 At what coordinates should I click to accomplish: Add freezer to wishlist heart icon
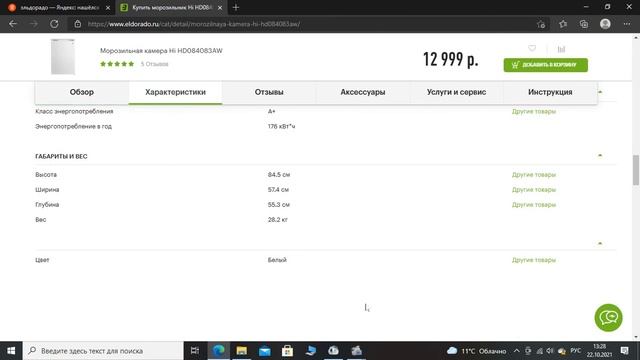click(532, 49)
